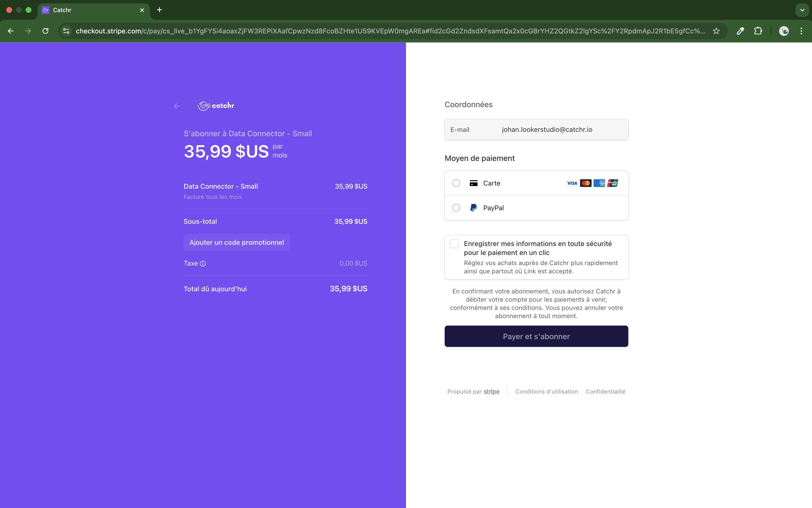The height and width of the screenshot is (508, 812).
Task: Click the PayPal logo icon
Action: pos(473,208)
